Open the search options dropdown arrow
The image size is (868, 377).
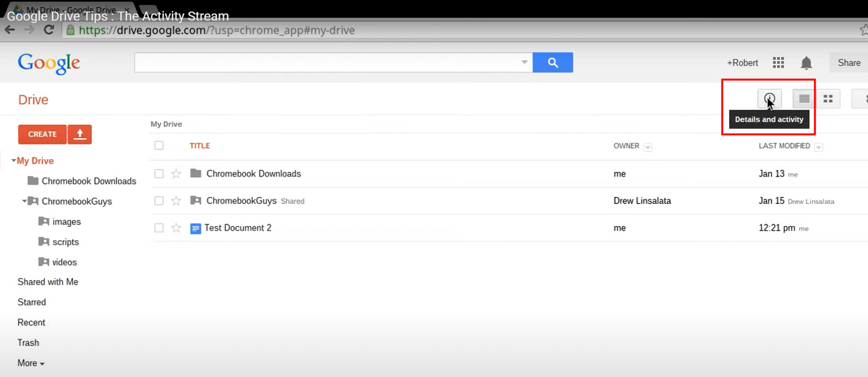pos(524,63)
